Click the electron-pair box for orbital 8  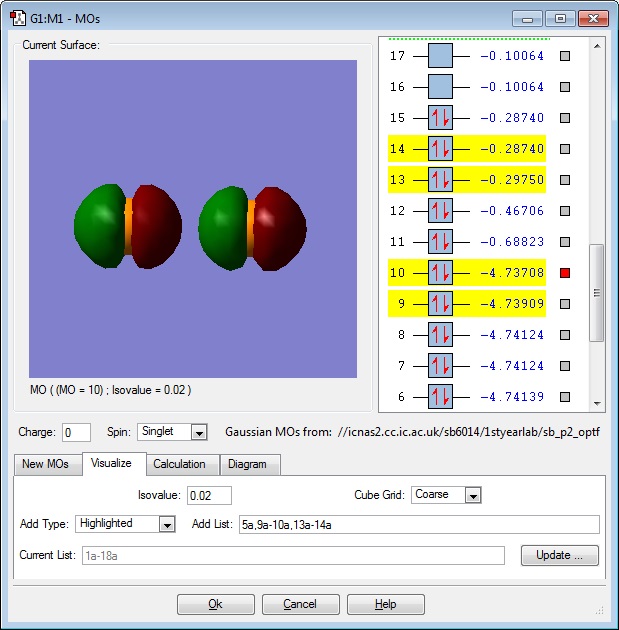click(x=440, y=335)
